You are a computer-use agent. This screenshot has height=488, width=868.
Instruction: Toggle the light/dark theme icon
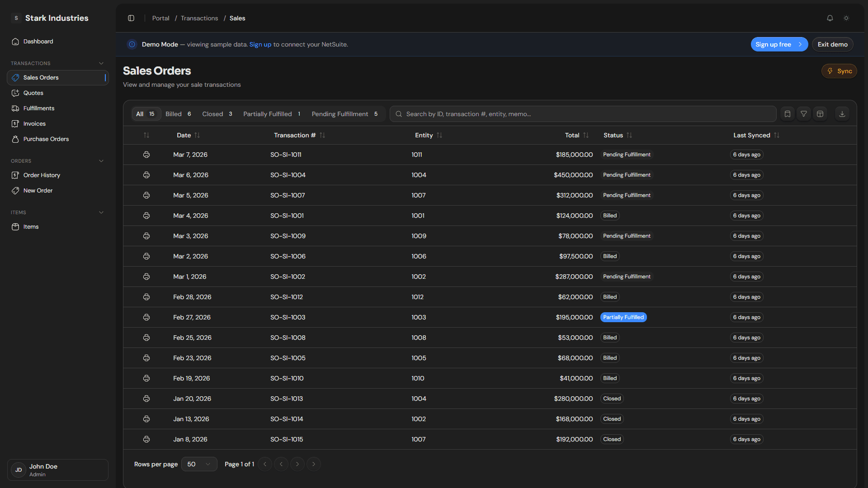coord(846,18)
